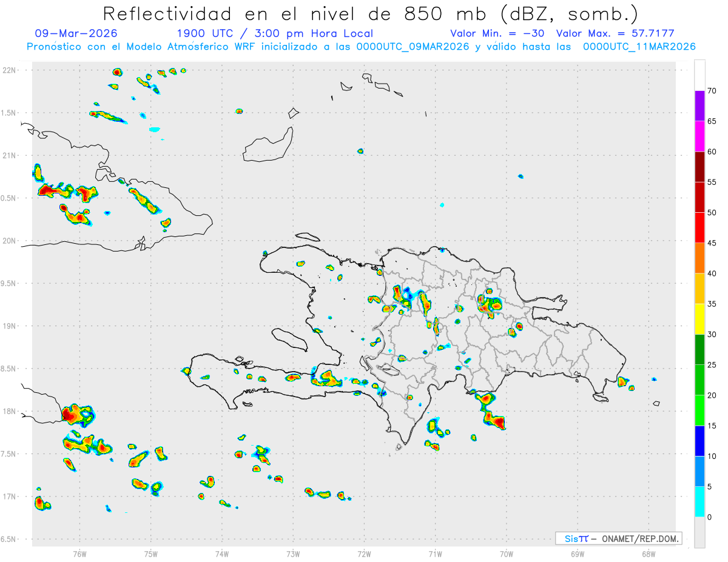The width and height of the screenshot is (728, 562).
Task: Click the colorbar tick label '60'
Action: click(712, 152)
